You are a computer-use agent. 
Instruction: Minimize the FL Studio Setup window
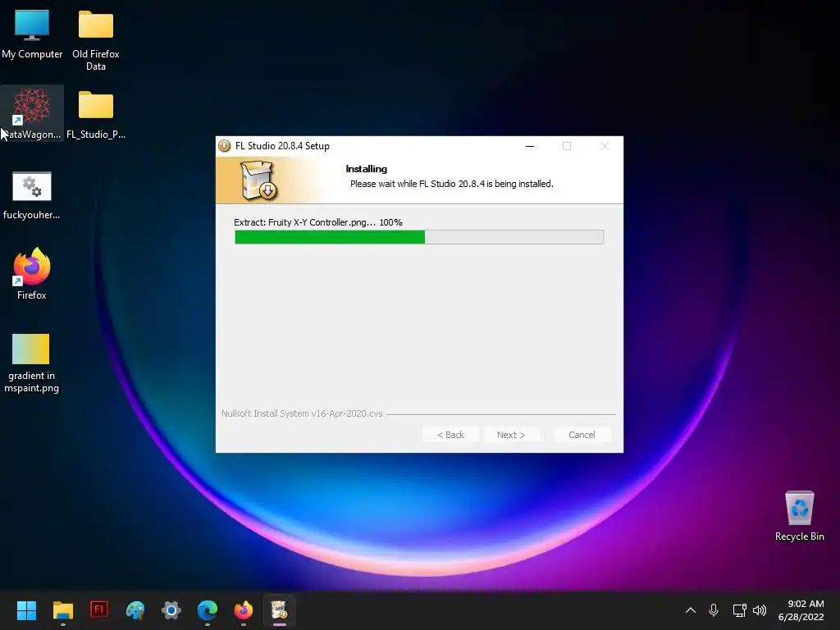click(x=530, y=146)
